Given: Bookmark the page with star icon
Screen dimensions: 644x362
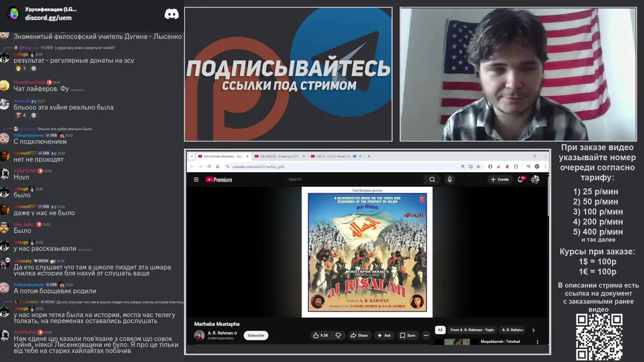Looking at the screenshot, I should [478, 166].
